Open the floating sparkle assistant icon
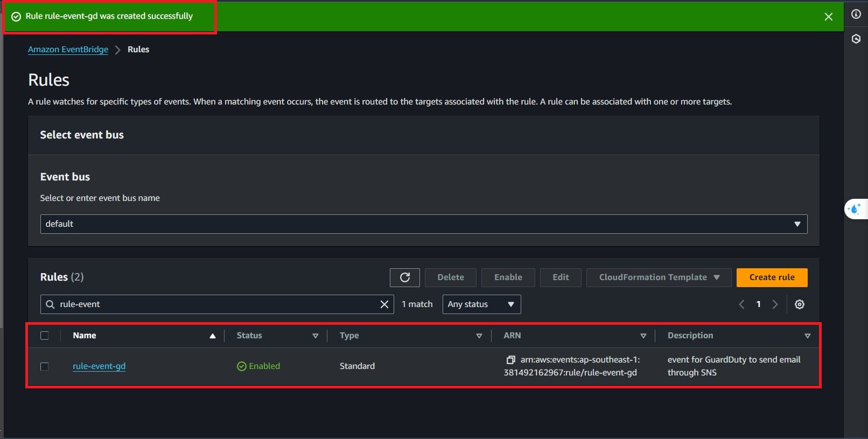This screenshot has width=868, height=439. point(855,209)
